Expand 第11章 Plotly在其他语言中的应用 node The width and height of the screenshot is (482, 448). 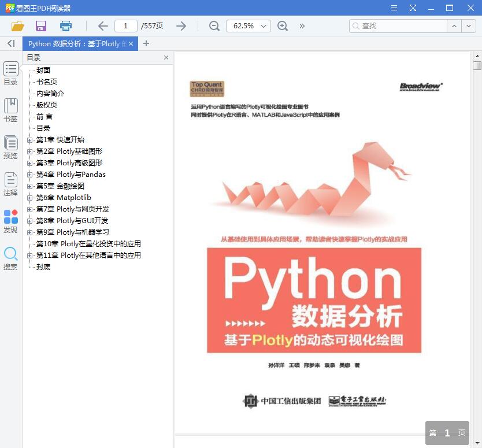29,256
